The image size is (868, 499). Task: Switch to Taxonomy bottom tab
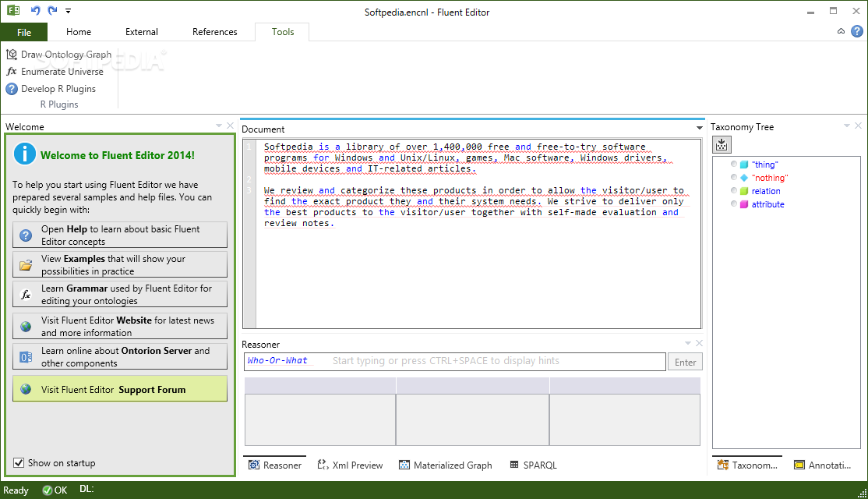click(747, 465)
